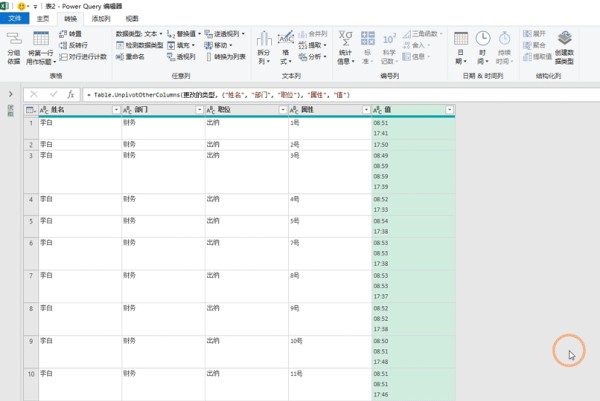Screen dimensions: 600x401
Task: Open the 属性 column filter dropdown
Action: click(366, 110)
